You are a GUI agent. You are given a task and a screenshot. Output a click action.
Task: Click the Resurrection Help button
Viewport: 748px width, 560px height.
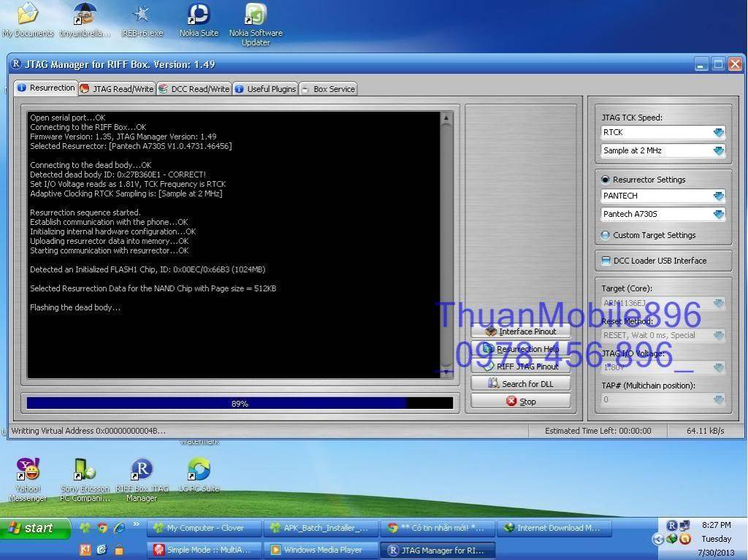[520, 349]
